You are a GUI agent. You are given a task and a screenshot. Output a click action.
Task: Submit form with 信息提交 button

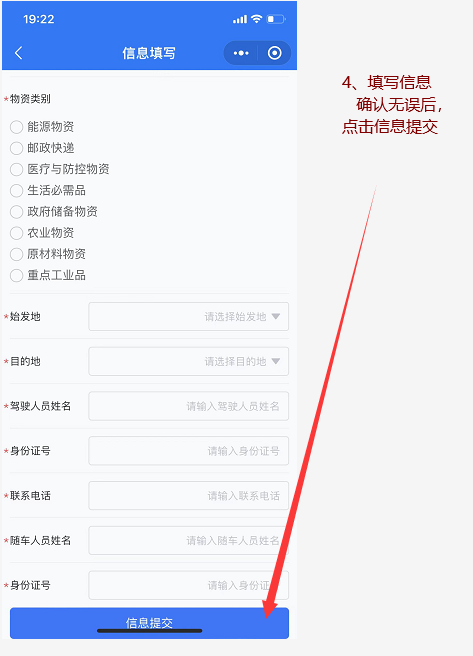(149, 623)
